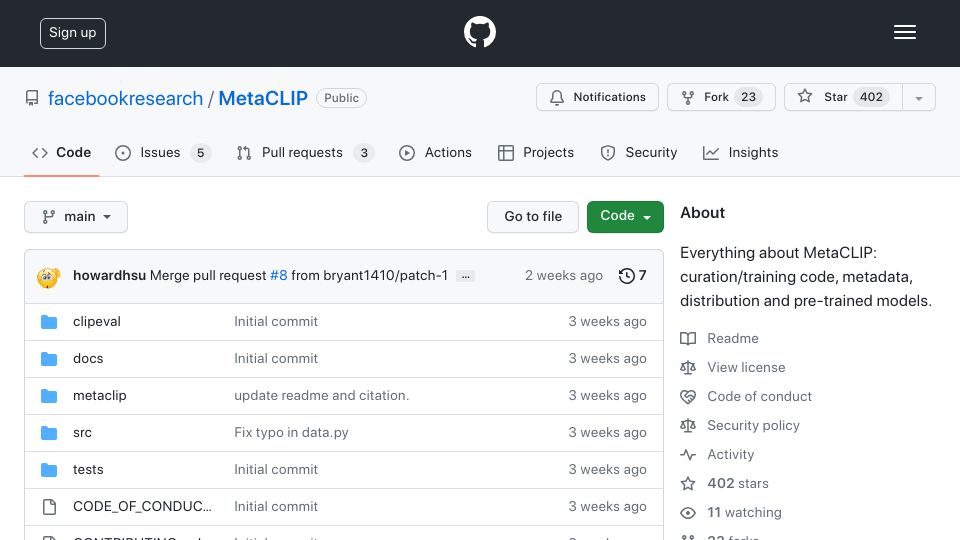The width and height of the screenshot is (960, 540).
Task: Open the Insights tab
Action: point(740,152)
